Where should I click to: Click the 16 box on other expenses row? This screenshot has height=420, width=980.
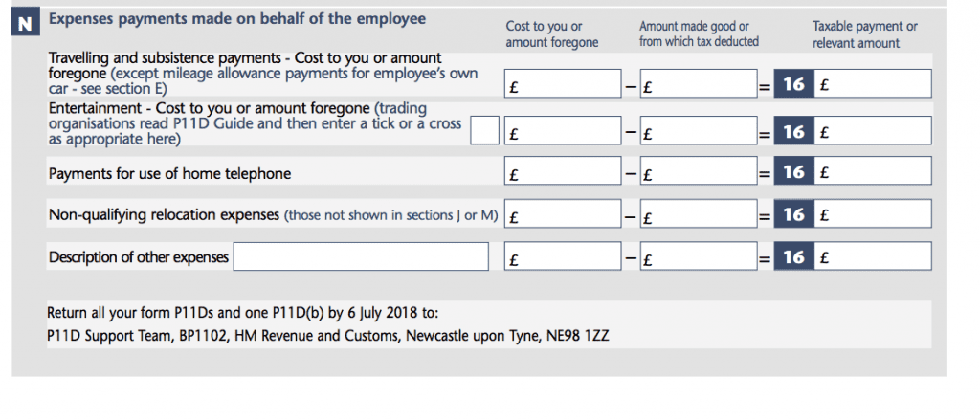point(793,256)
